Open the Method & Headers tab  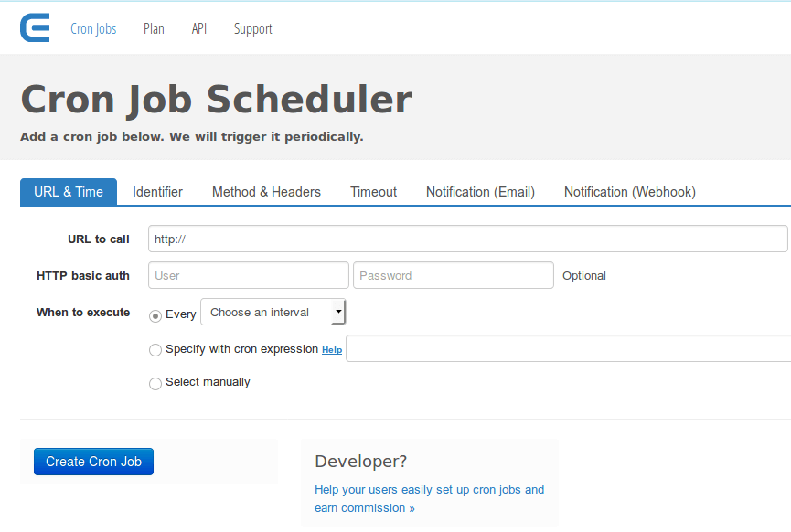pyautogui.click(x=266, y=192)
